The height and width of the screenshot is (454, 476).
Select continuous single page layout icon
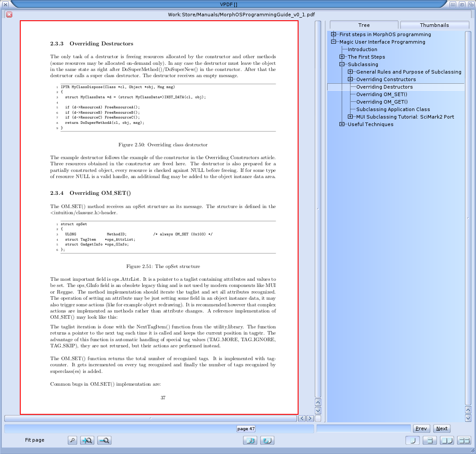[430, 440]
